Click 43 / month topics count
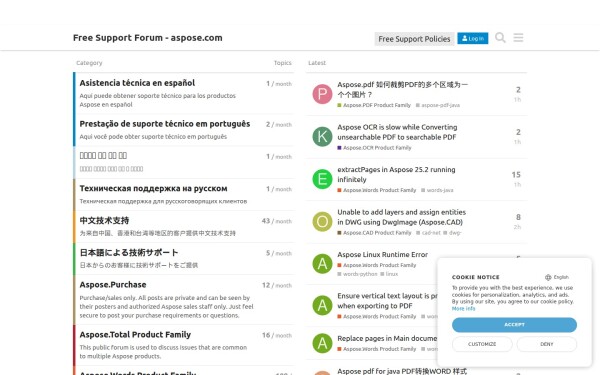The image size is (600, 375). click(277, 221)
